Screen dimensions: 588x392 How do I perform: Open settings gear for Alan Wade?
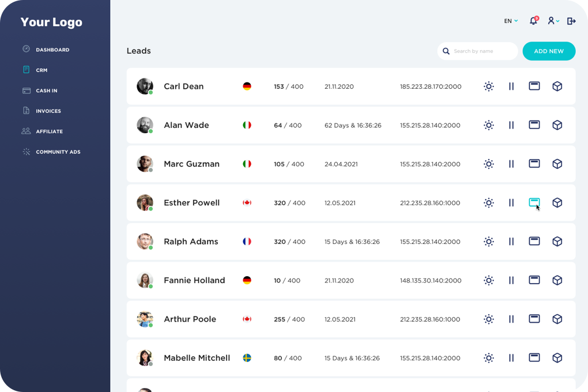[x=489, y=125]
